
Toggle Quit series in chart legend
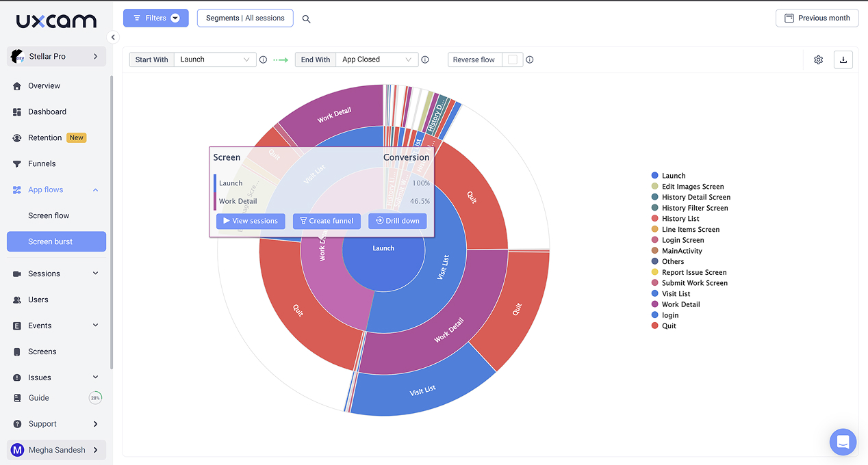(668, 326)
